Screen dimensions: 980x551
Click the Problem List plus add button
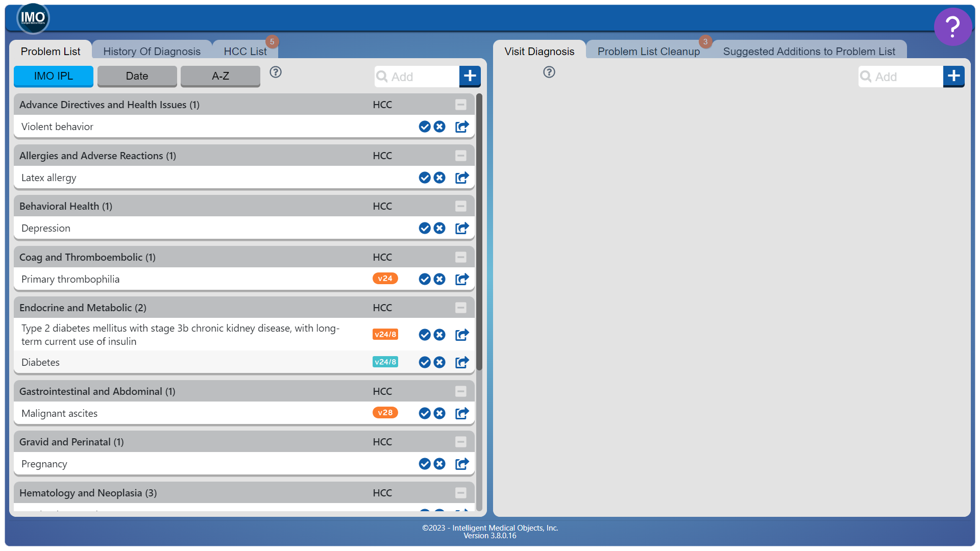click(x=470, y=77)
